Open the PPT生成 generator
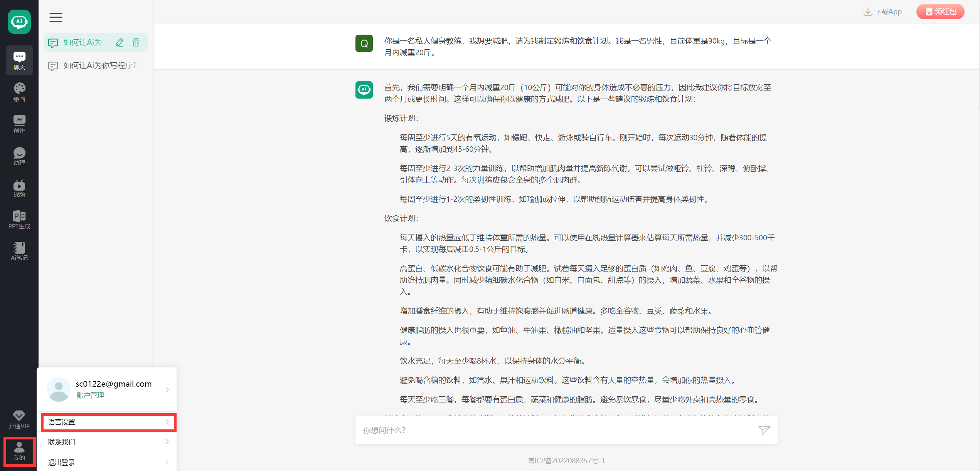Screen dimensions: 980x471 point(19,220)
